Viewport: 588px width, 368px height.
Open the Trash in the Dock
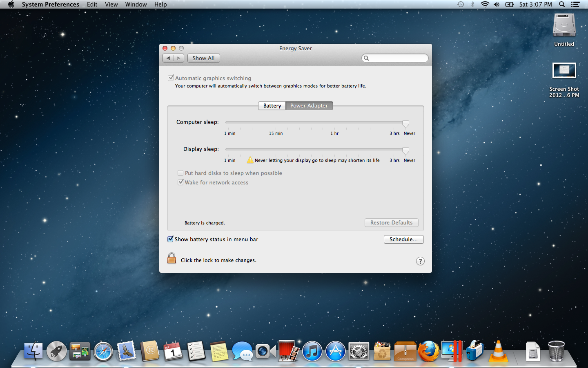(x=556, y=351)
